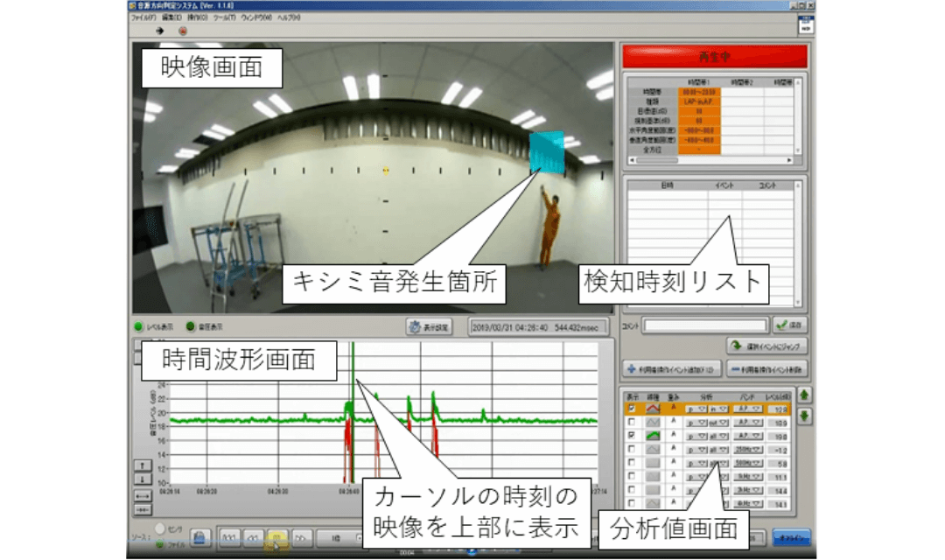This screenshot has height=560, width=945.
Task: Open the 表示設定 settings button
Action: [429, 327]
